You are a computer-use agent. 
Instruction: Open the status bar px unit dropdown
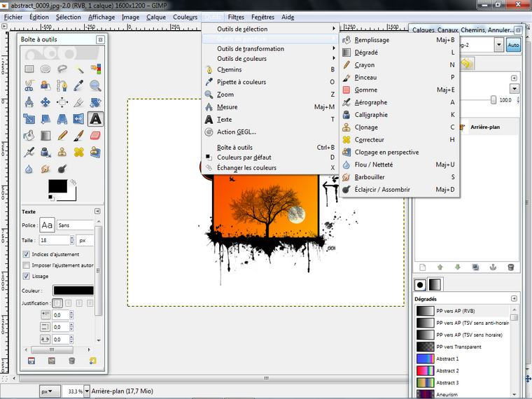[50, 391]
